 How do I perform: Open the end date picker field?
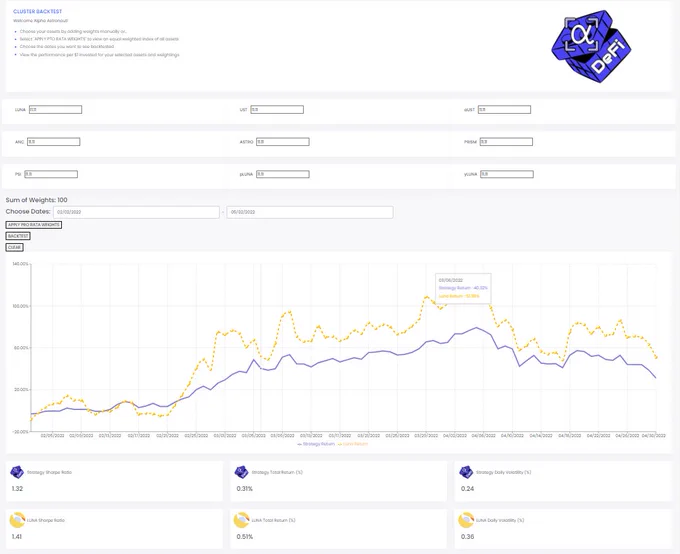click(x=310, y=212)
